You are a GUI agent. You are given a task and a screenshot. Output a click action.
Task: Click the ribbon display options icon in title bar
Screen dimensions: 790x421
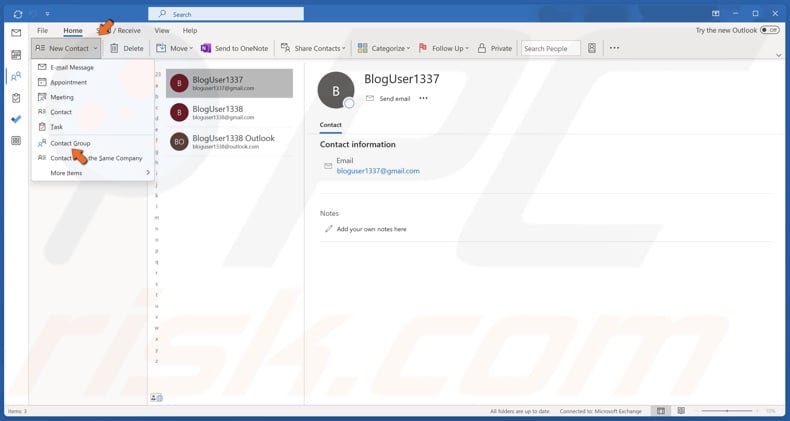tap(715, 14)
